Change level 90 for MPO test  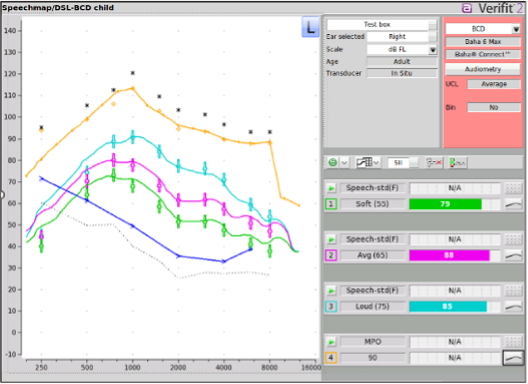(x=372, y=358)
